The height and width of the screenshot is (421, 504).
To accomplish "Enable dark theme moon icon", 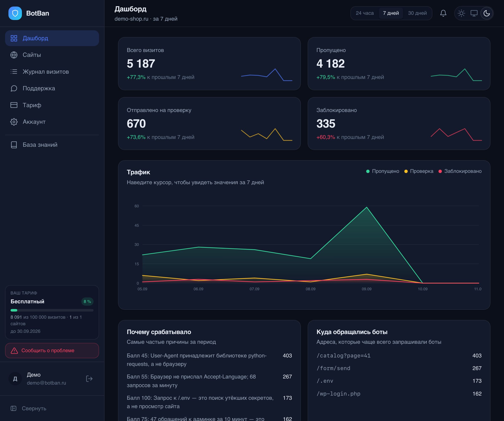I will tap(487, 13).
